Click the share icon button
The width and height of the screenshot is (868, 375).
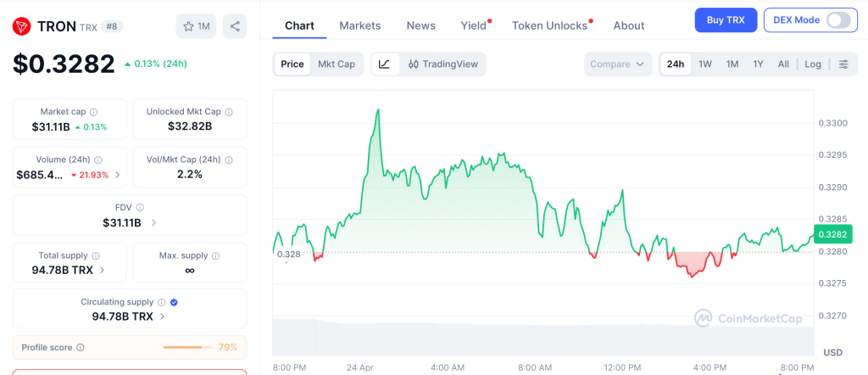(235, 26)
